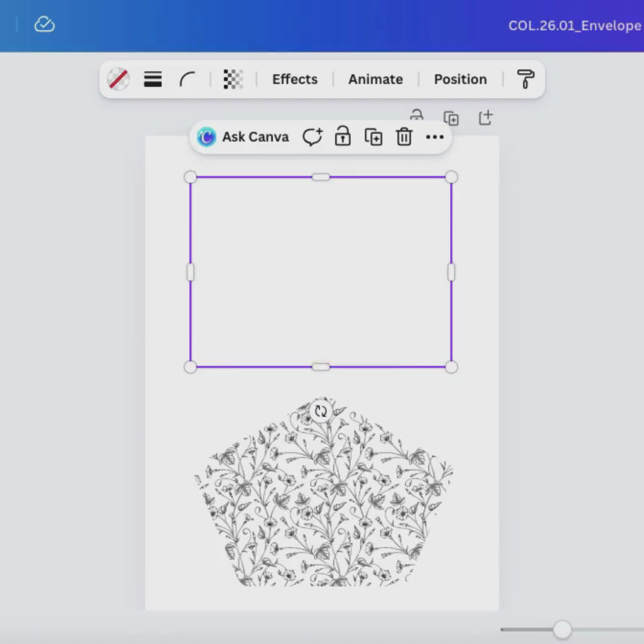Click the rotate handle below the rectangle
The height and width of the screenshot is (644, 644).
click(321, 411)
